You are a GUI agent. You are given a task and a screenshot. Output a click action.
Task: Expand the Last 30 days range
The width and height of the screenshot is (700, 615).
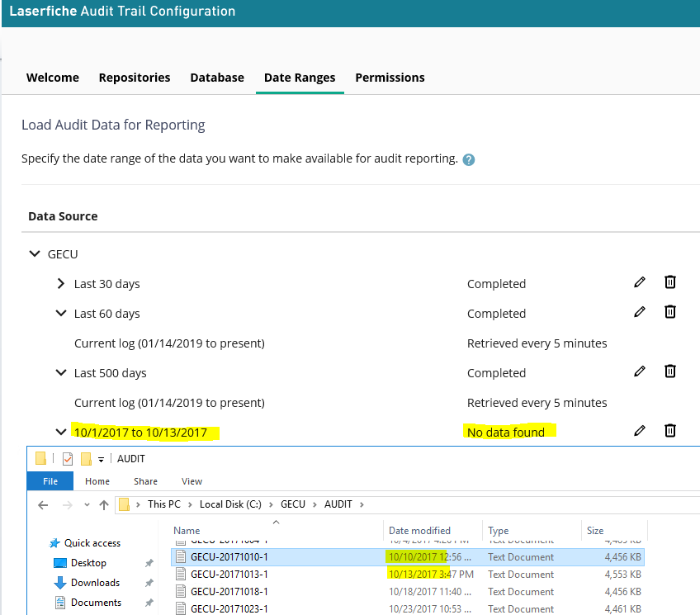click(61, 283)
